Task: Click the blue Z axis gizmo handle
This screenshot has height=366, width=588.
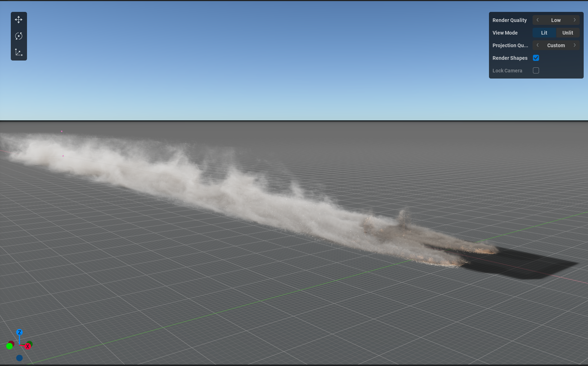Action: (x=19, y=332)
